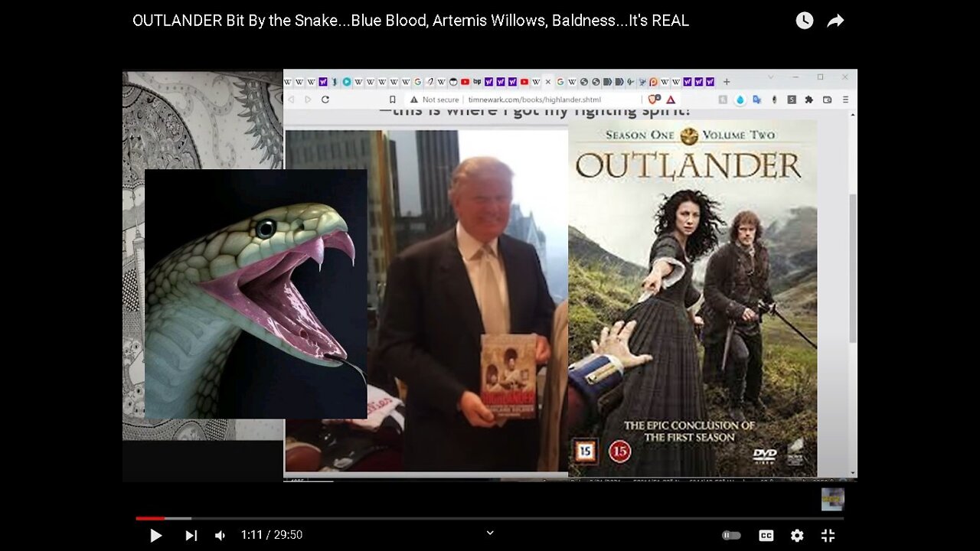
Task: Click the wallet icon in browser toolbar
Action: tap(827, 99)
